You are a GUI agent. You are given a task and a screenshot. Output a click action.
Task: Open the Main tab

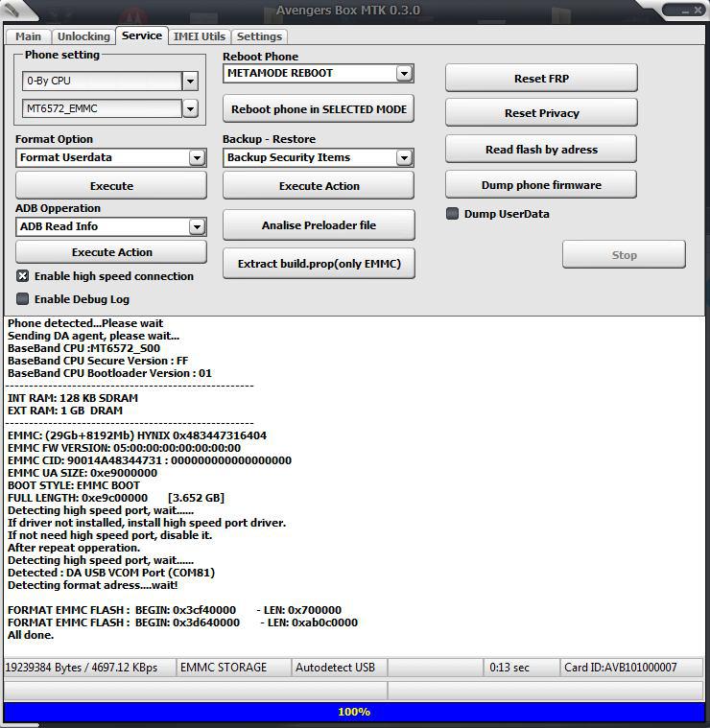28,36
